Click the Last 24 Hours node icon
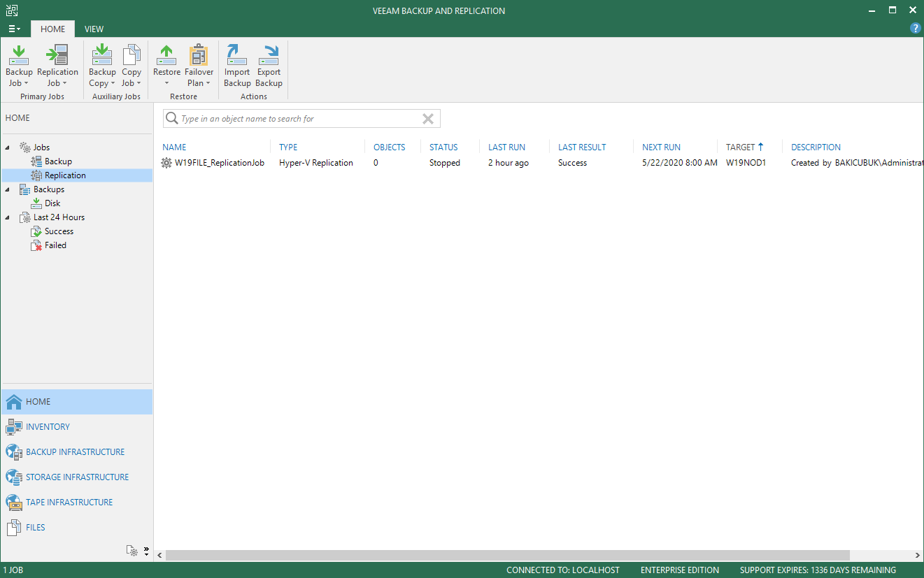The height and width of the screenshot is (578, 924). pos(25,217)
